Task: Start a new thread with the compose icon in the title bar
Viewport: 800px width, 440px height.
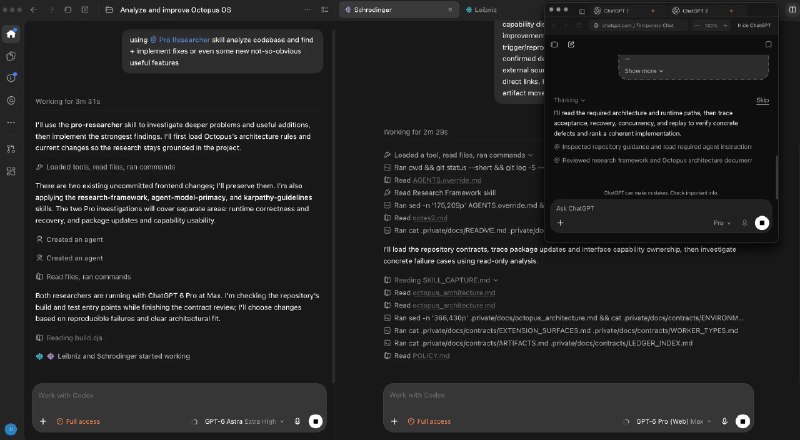Action: [85, 10]
